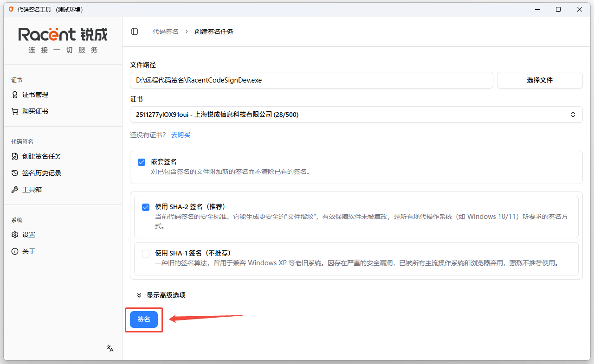Image resolution: width=594 pixels, height=364 pixels.
Task: Click 代码签名 in the breadcrumb
Action: (x=165, y=31)
